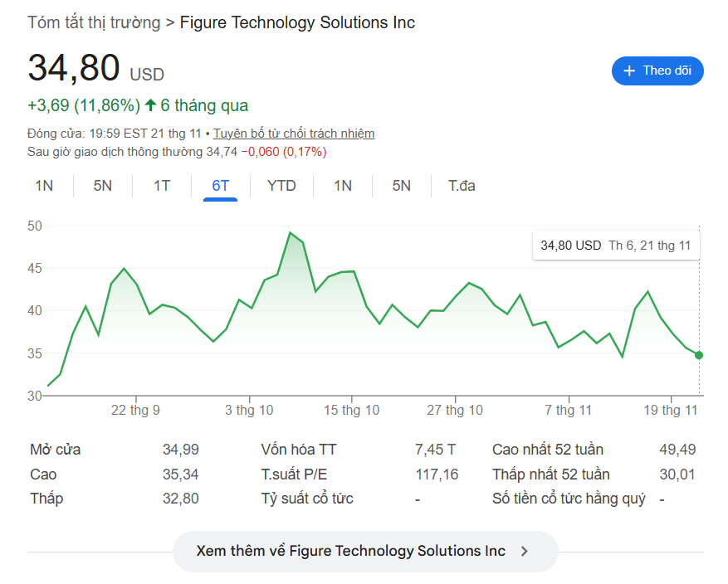Select the one-year 1N tab after YTD

click(x=343, y=186)
